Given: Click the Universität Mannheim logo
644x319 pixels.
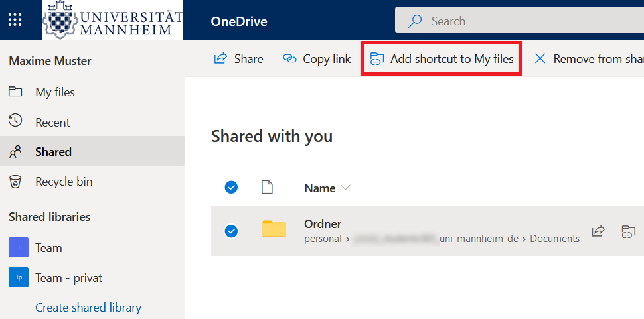Looking at the screenshot, I should [113, 20].
